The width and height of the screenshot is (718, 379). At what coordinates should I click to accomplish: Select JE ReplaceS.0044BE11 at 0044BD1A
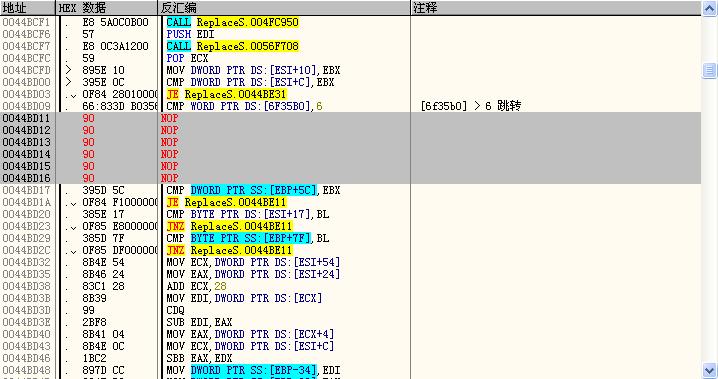[x=227, y=202]
